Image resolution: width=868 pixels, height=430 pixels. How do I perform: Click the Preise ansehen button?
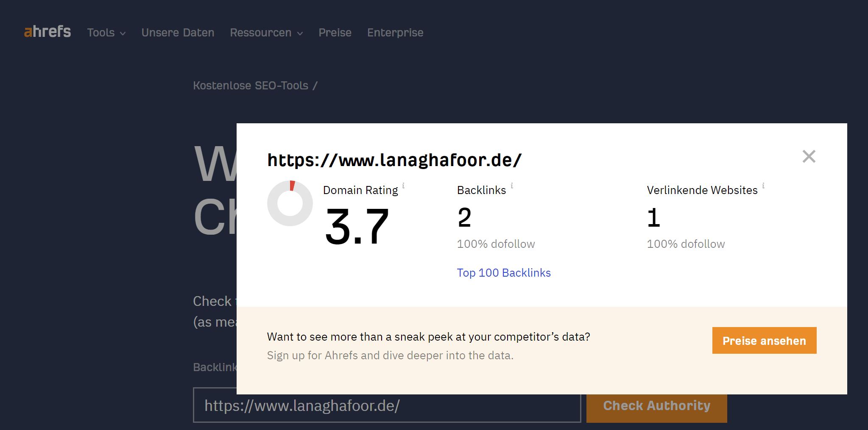click(764, 341)
